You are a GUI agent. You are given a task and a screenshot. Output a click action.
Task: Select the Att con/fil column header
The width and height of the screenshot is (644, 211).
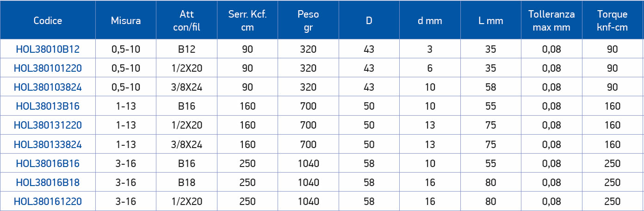[x=187, y=21]
